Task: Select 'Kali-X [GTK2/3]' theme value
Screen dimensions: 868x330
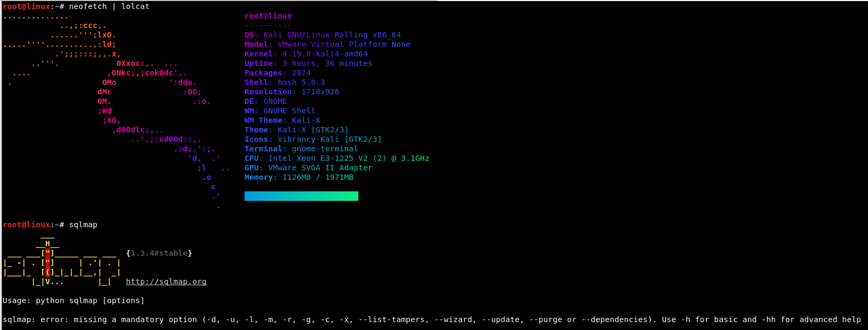Action: (x=313, y=130)
